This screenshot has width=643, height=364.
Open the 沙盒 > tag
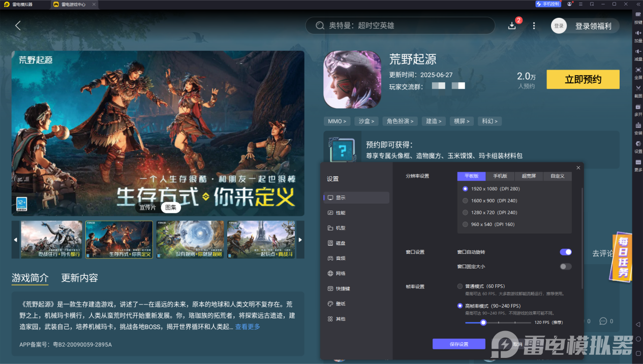tap(366, 121)
